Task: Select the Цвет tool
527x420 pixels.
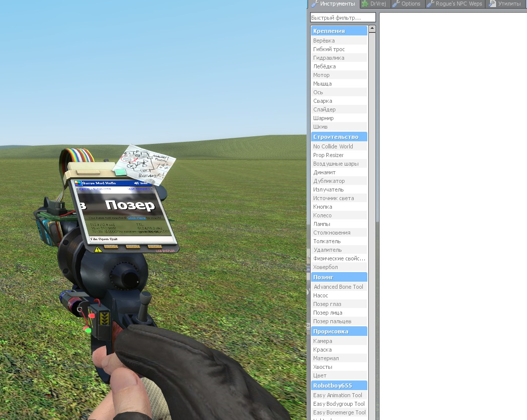Action: click(x=339, y=375)
